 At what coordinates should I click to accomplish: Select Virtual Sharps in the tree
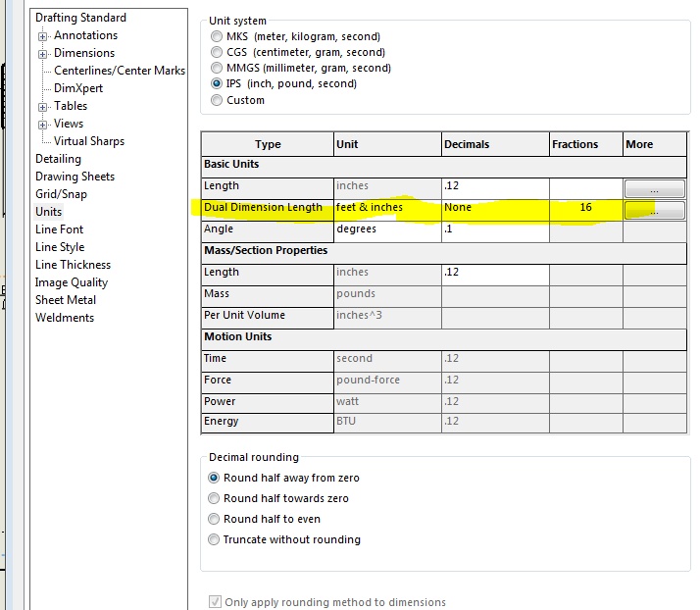pyautogui.click(x=89, y=141)
